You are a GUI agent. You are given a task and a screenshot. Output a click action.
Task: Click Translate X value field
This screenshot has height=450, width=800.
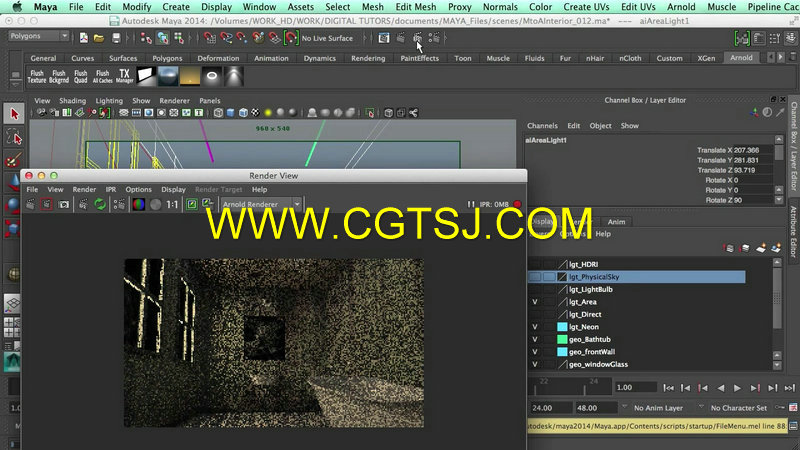(x=753, y=150)
